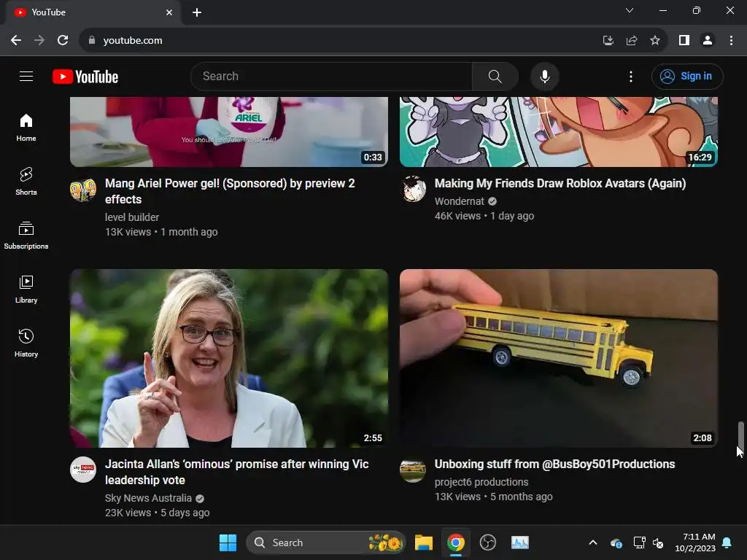Screen dimensions: 747x560
Task: Click Chrome icon in taskbar
Action: click(456, 542)
